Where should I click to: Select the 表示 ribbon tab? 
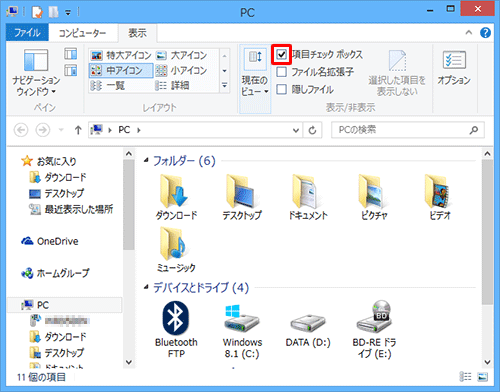(137, 33)
